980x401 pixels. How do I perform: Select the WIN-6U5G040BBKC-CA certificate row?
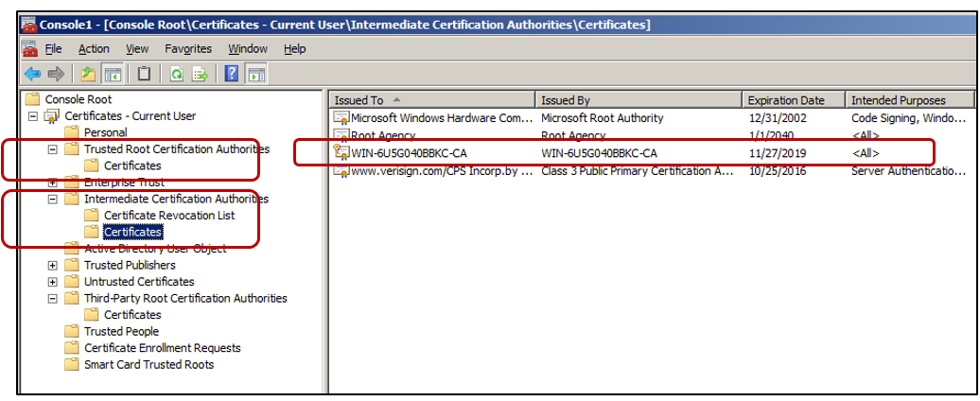click(x=409, y=152)
